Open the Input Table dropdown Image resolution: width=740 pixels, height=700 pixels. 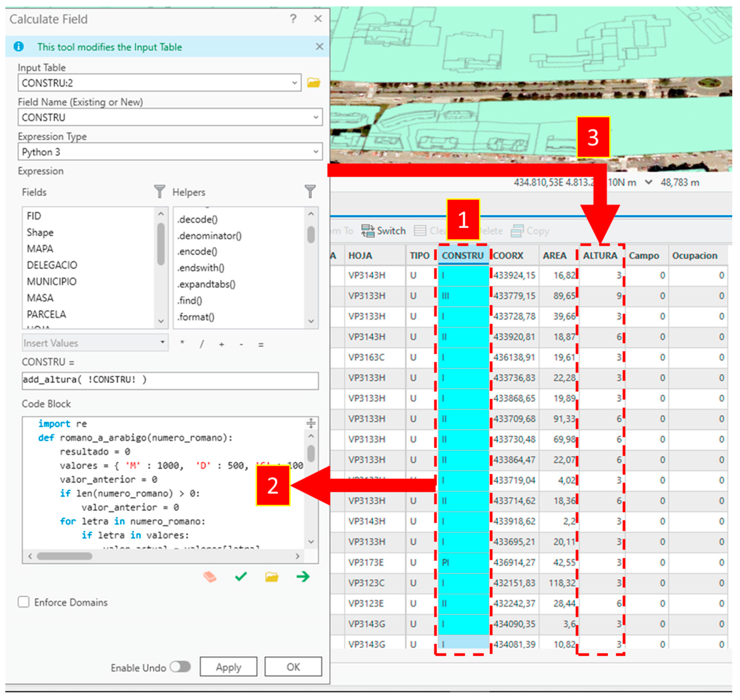(x=295, y=83)
